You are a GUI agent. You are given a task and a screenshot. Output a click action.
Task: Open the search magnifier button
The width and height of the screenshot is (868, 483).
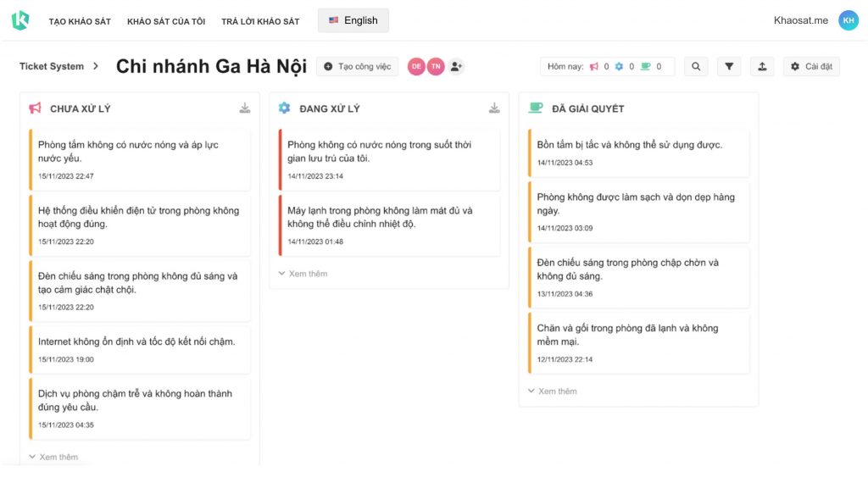(696, 66)
